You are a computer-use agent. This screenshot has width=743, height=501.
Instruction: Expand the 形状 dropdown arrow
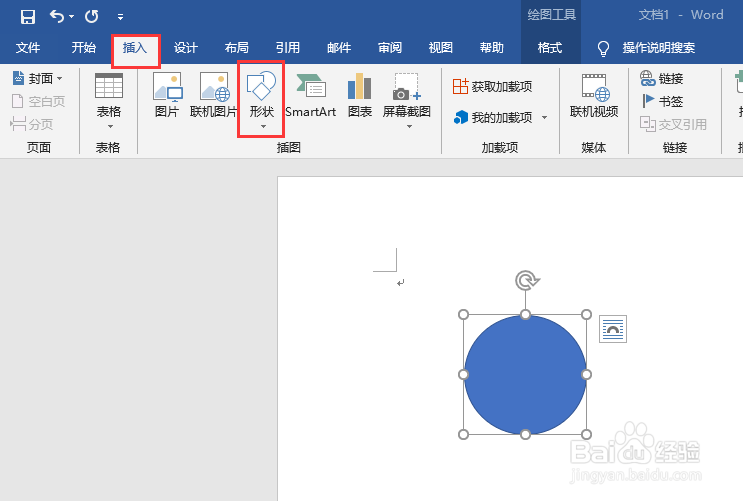point(263,127)
